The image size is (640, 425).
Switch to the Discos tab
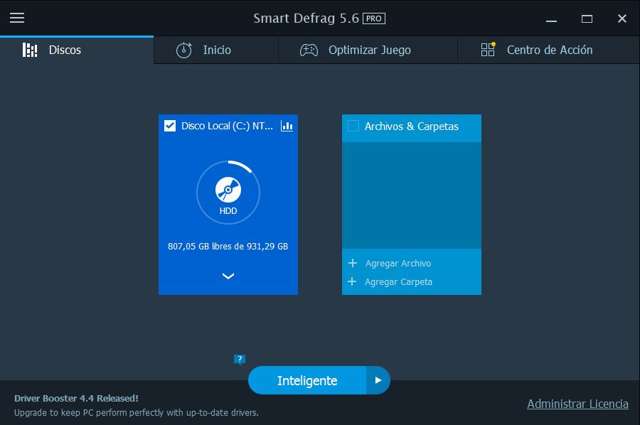[x=77, y=50]
